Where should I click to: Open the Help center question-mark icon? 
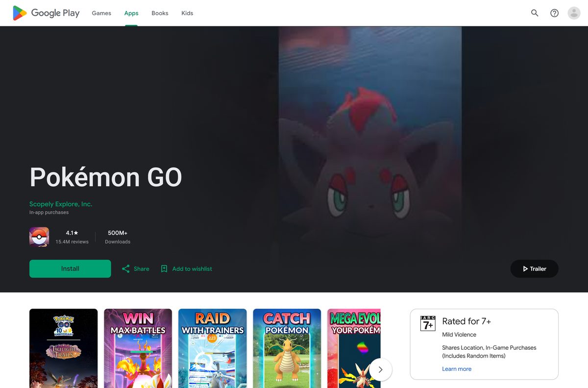point(554,13)
